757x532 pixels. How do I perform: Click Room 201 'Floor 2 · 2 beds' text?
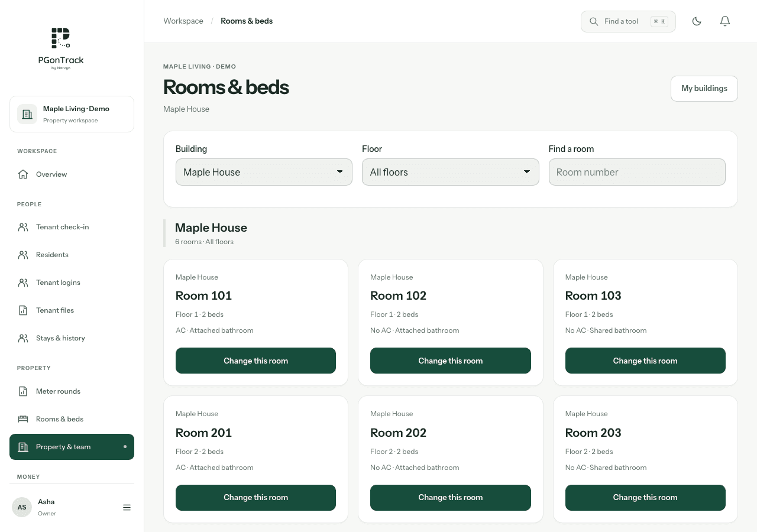[199, 452]
